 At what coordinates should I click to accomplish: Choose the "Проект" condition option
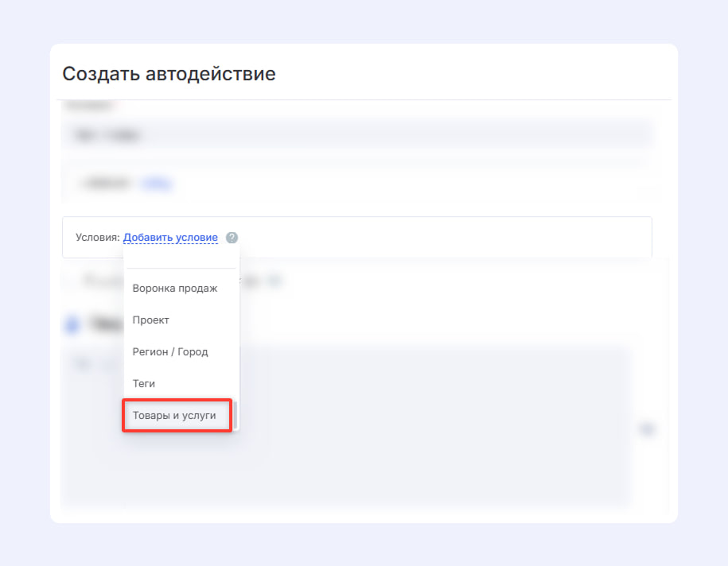point(150,320)
